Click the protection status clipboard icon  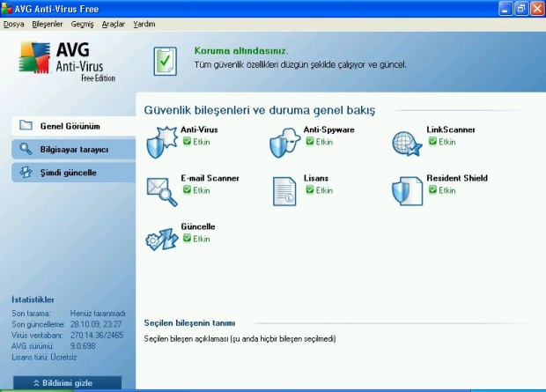click(166, 62)
